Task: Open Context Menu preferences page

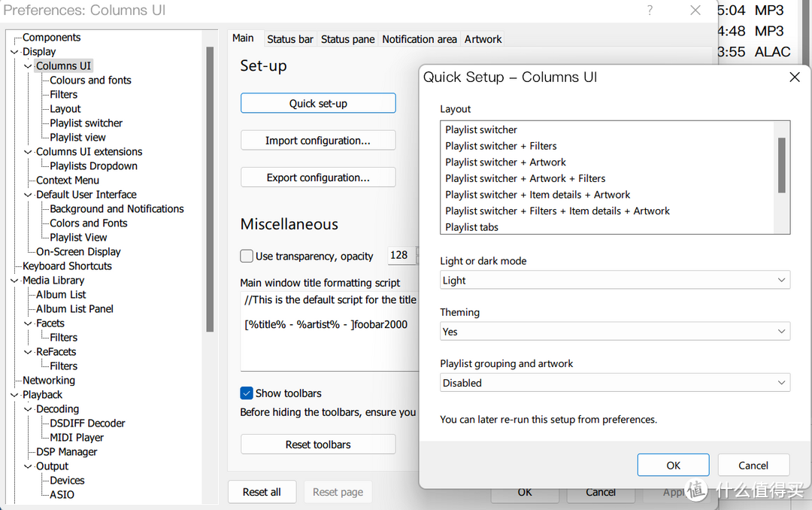Action: (68, 181)
